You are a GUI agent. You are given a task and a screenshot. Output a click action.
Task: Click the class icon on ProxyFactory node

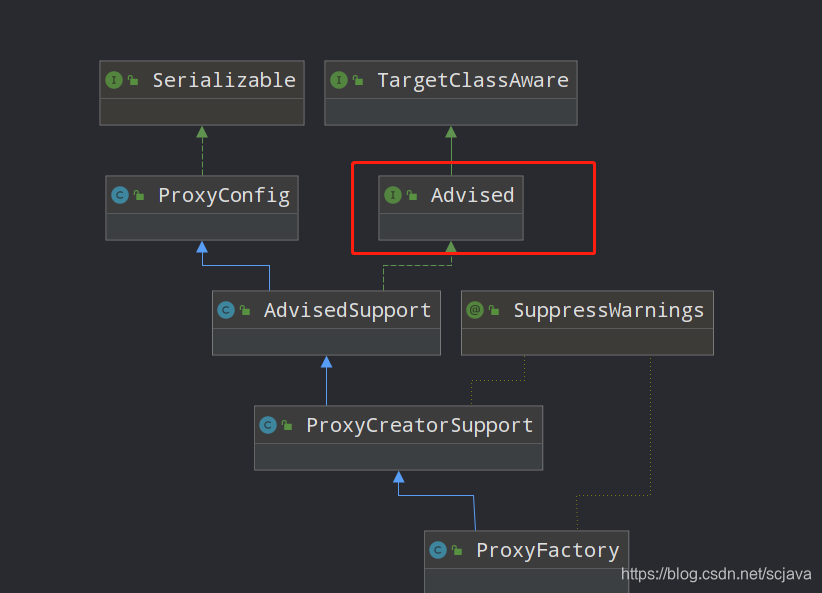[438, 550]
